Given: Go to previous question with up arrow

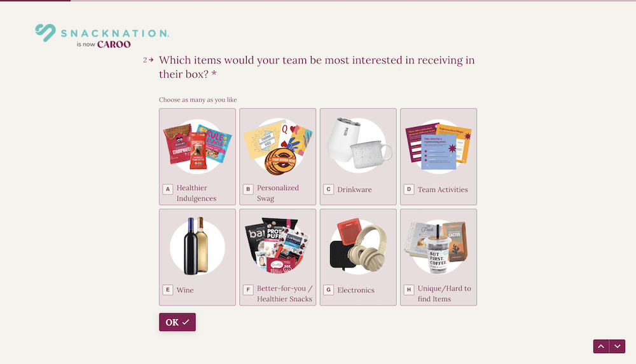Looking at the screenshot, I should [x=601, y=346].
